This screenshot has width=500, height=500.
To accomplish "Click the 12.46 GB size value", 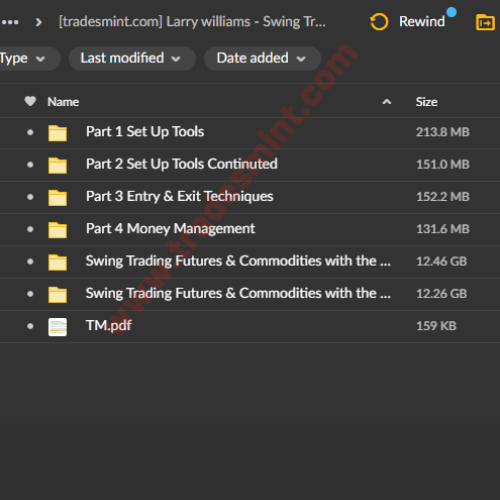I will click(442, 262).
